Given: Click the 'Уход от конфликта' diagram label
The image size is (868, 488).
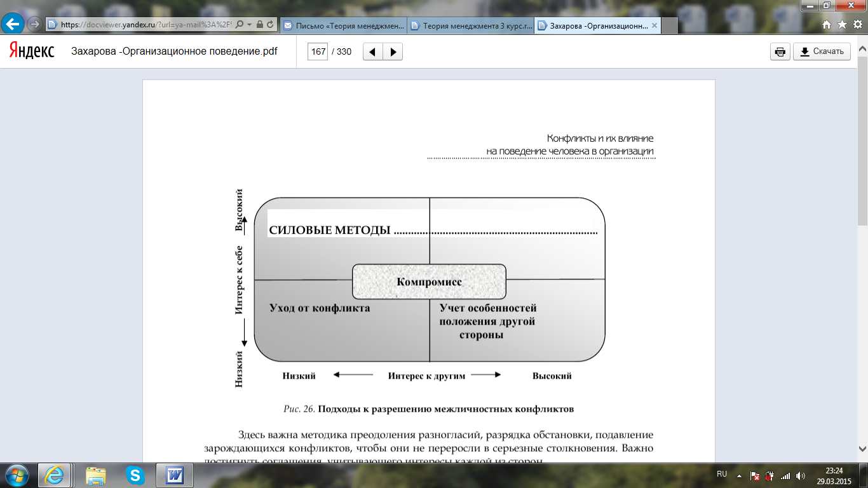Looking at the screenshot, I should [320, 308].
